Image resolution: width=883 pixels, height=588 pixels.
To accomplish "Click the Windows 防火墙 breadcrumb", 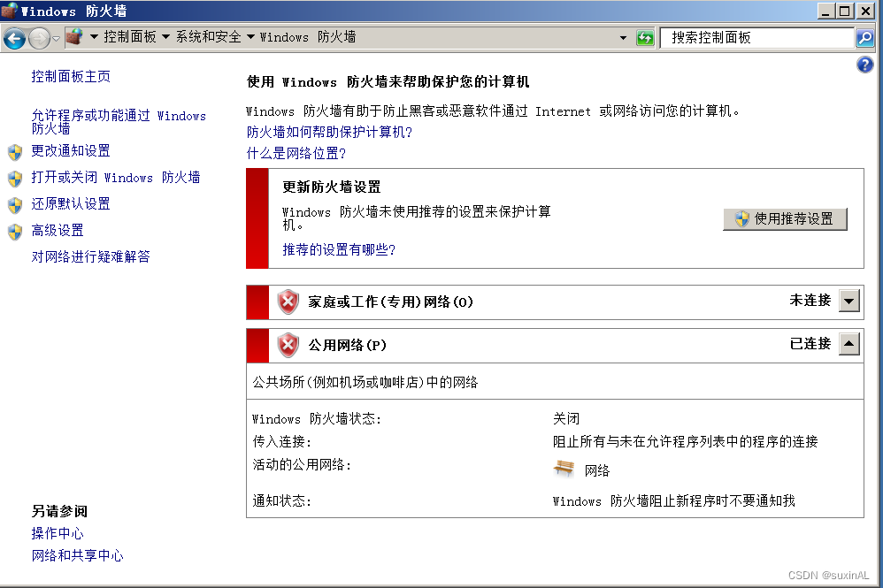I will point(308,37).
